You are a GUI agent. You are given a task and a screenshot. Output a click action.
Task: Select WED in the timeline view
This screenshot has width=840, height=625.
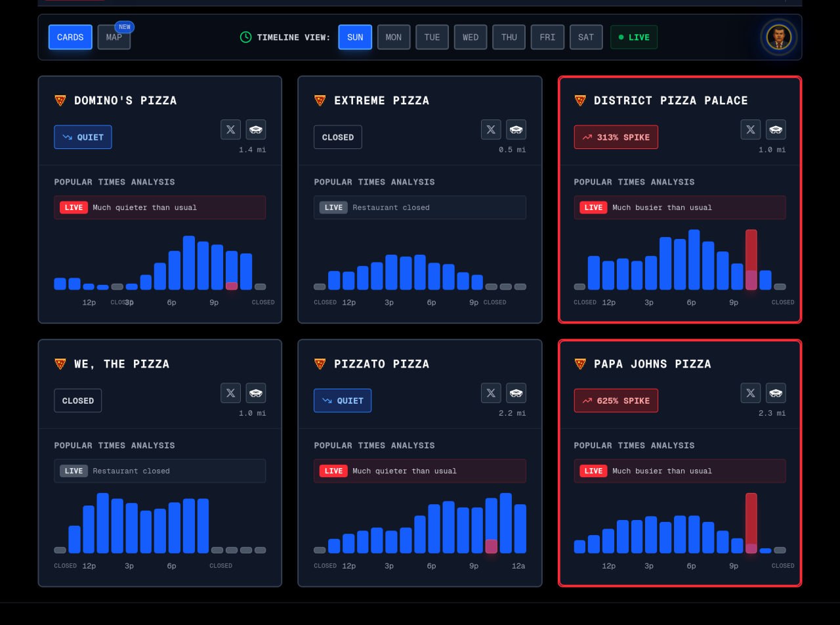coord(471,37)
